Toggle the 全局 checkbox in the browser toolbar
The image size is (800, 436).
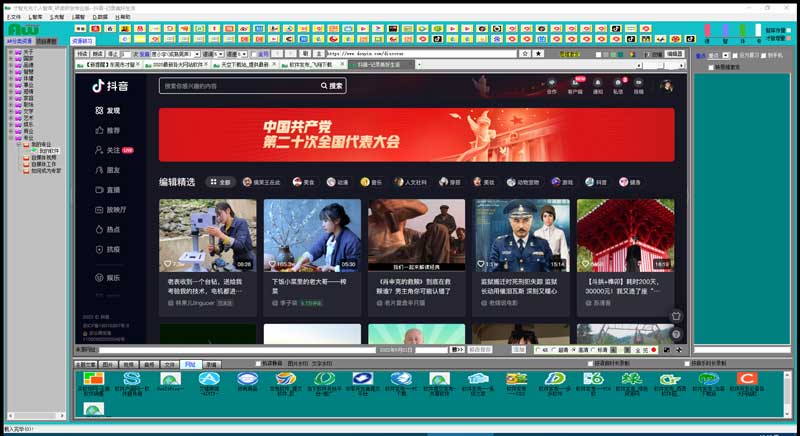pyautogui.click(x=254, y=54)
